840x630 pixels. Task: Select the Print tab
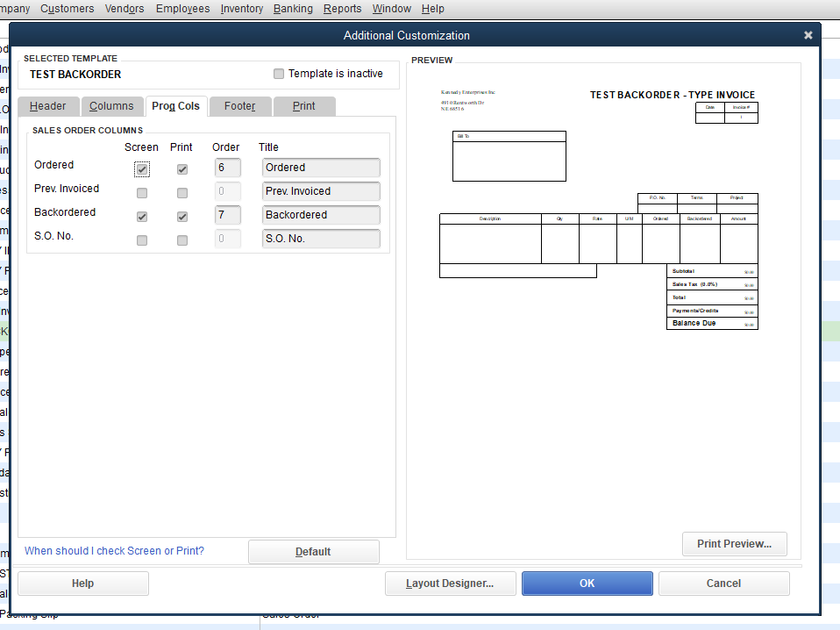click(304, 105)
